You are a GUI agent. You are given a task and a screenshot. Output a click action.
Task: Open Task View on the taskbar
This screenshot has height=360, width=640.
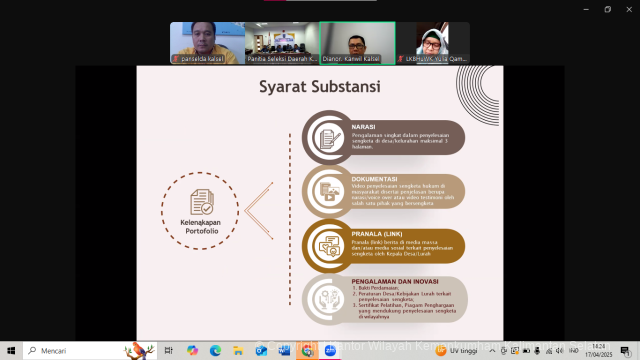pyautogui.click(x=169, y=351)
